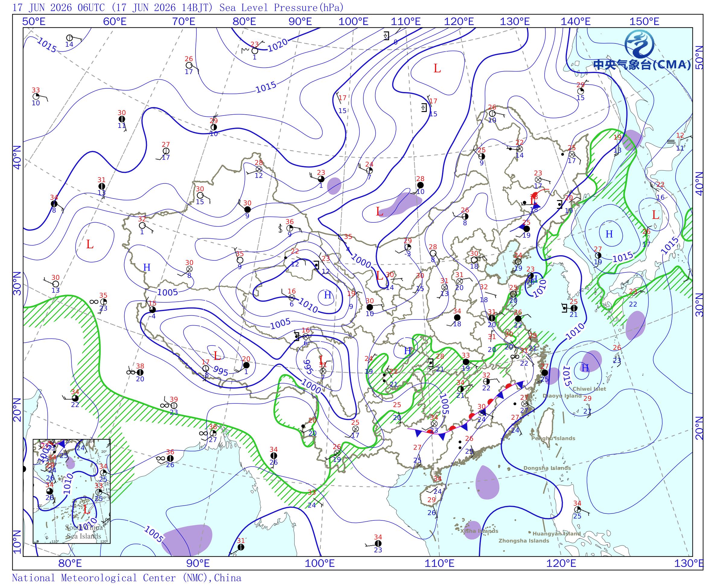
Task: Click the blue H right of the 1010 label in Tibet
Action: coord(327,295)
